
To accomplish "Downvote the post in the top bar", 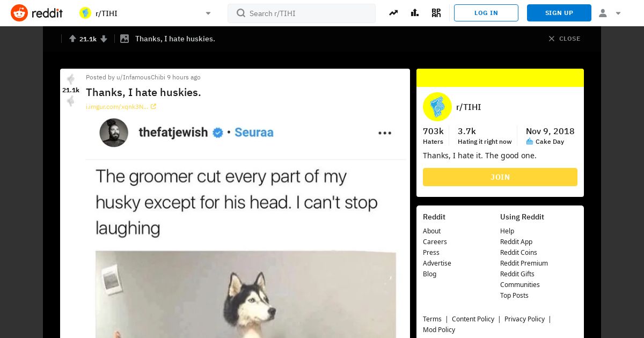I will tap(104, 39).
